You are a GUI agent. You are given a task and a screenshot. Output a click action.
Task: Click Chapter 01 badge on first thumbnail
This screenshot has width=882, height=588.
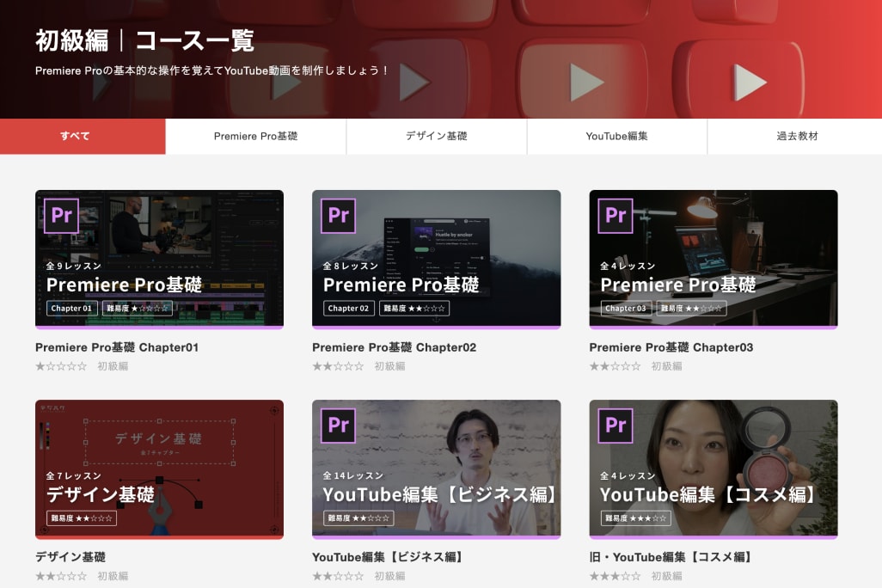click(x=72, y=309)
